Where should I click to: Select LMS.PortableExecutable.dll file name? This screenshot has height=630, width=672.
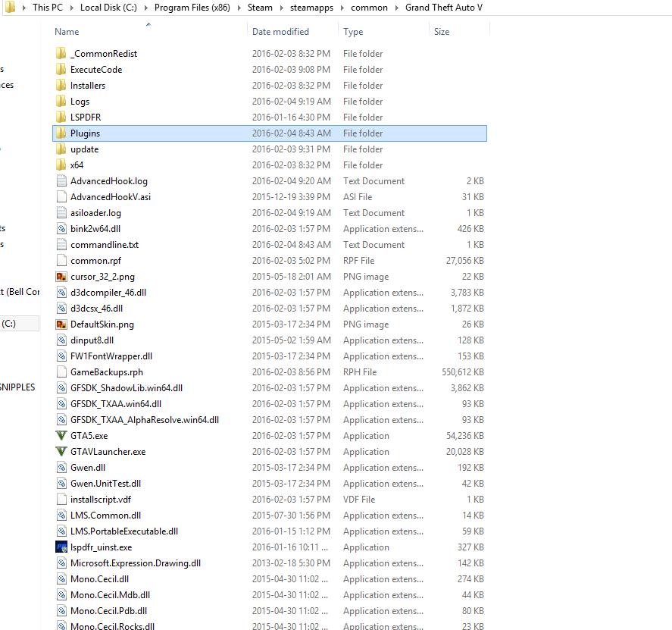(x=123, y=531)
